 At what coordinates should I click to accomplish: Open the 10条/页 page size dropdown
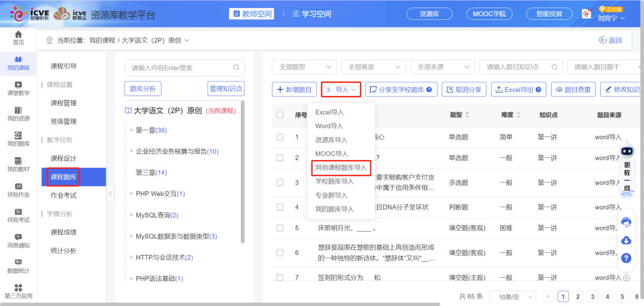tap(512, 297)
